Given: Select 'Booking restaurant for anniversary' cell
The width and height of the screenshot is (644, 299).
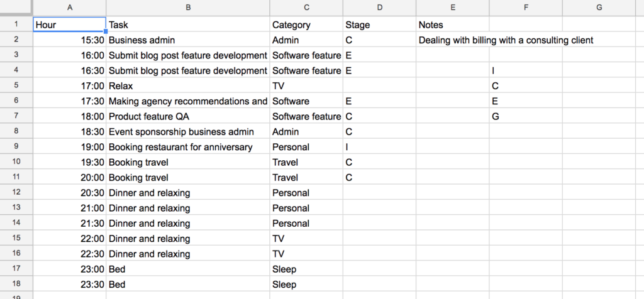Looking at the screenshot, I should [x=188, y=147].
